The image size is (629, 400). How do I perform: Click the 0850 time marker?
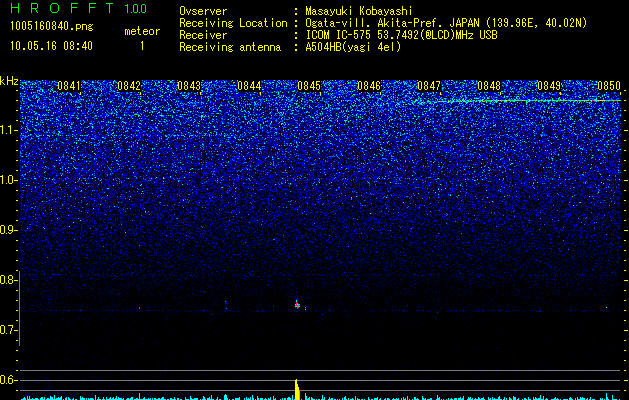(x=609, y=86)
